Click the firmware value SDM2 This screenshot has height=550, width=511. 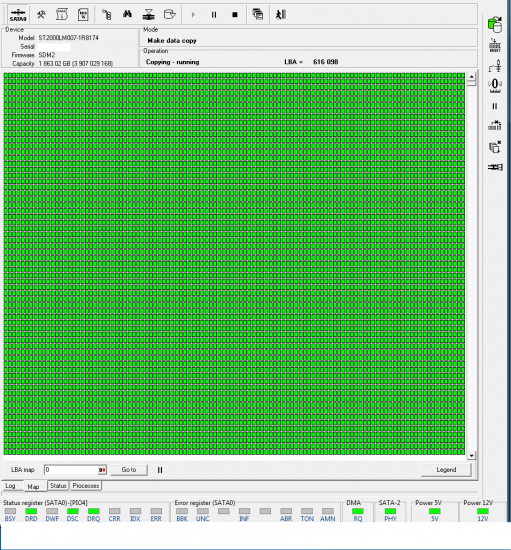click(47, 55)
